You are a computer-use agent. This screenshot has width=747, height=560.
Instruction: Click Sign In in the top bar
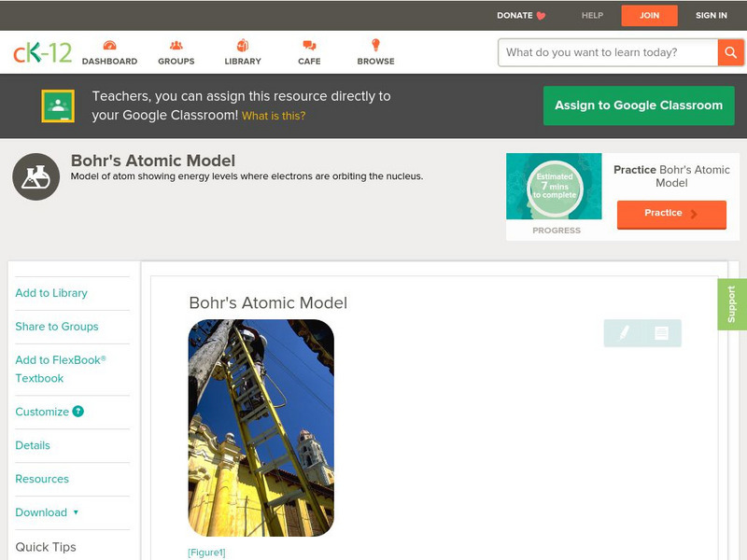[711, 15]
